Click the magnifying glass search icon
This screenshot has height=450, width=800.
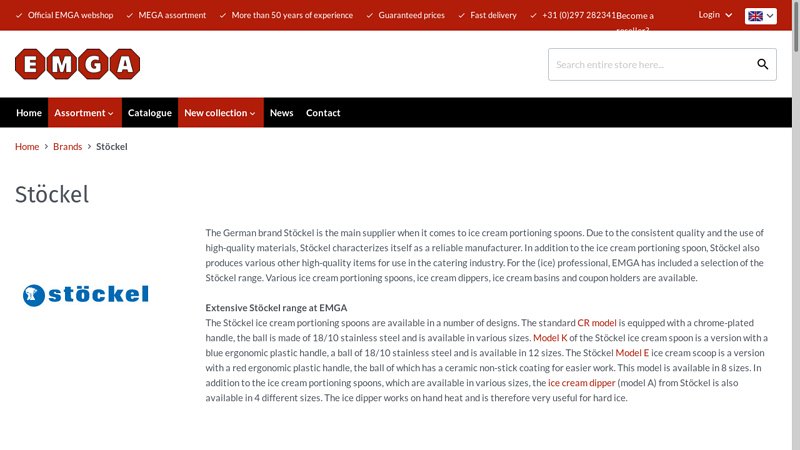click(762, 65)
